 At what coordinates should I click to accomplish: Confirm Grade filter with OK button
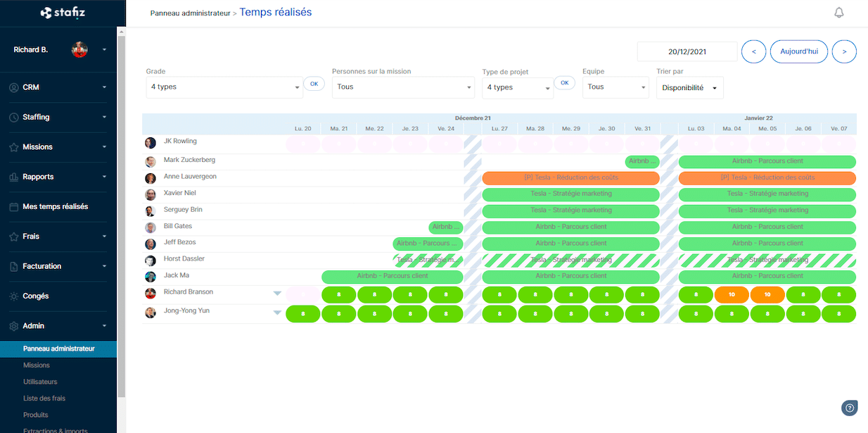314,84
